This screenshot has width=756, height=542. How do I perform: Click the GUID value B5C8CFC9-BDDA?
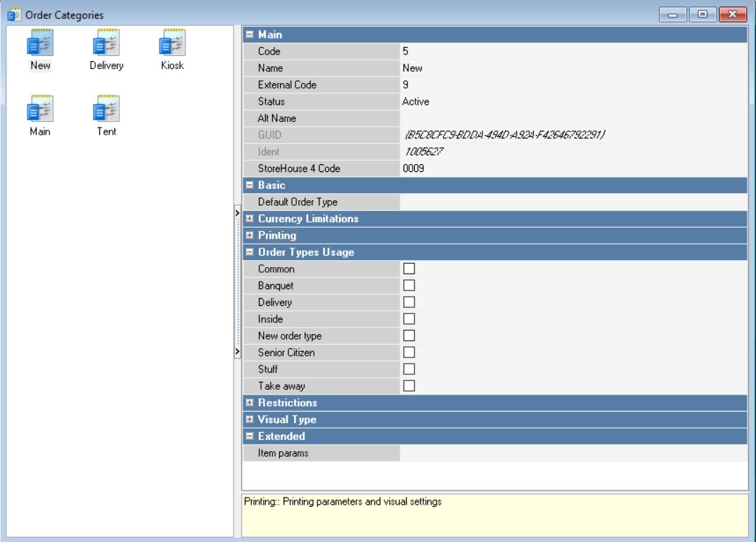pos(505,135)
